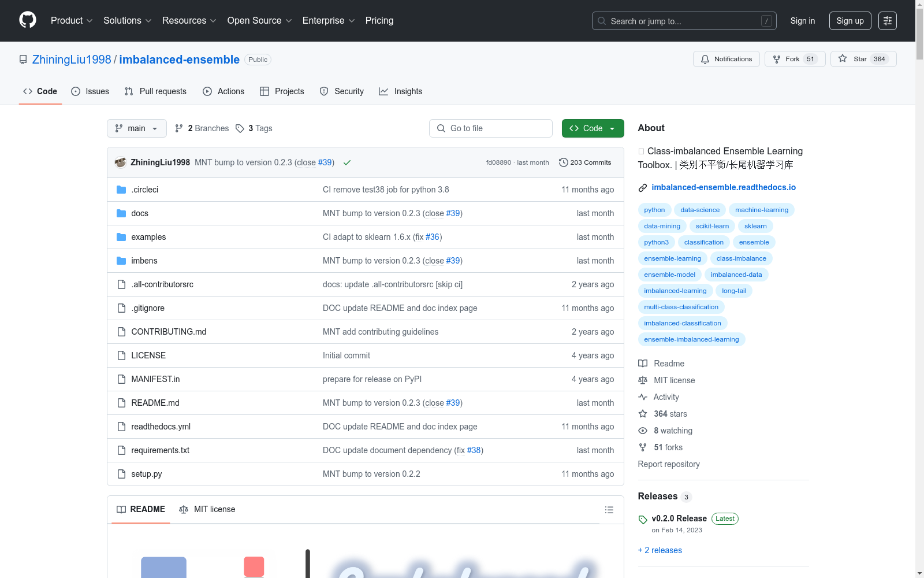Focus the Go to file search box
Screen dimensions: 924x578
491,128
